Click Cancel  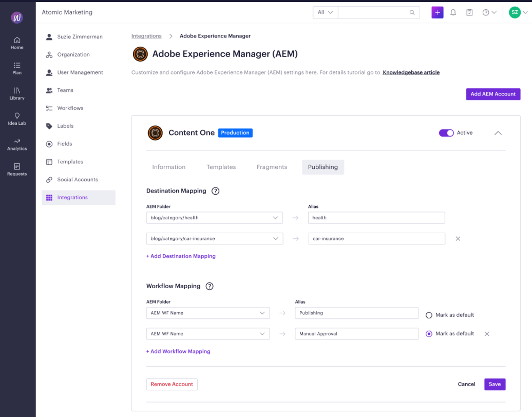466,384
